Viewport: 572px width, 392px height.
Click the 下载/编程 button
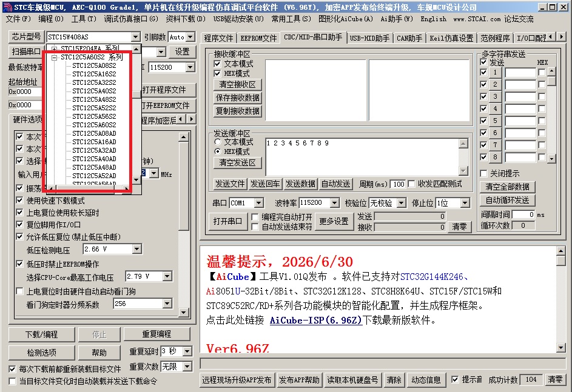pyautogui.click(x=42, y=334)
